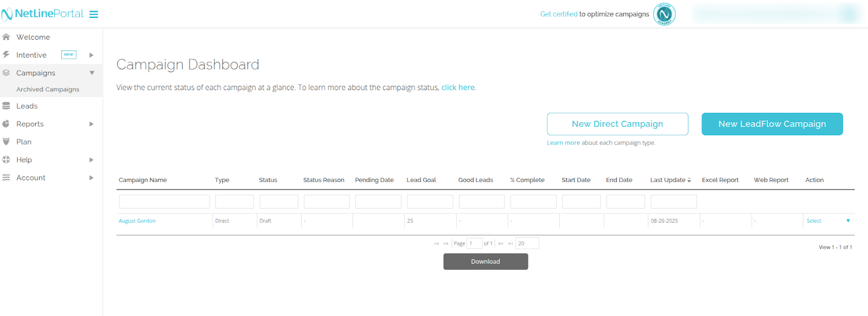Click the Intentive lightning bolt icon

(x=7, y=55)
